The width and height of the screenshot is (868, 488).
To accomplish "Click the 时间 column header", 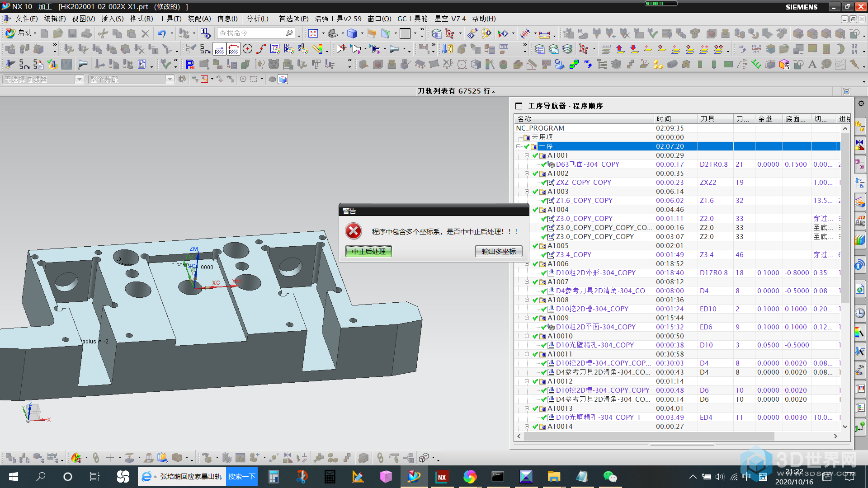I will click(x=675, y=119).
